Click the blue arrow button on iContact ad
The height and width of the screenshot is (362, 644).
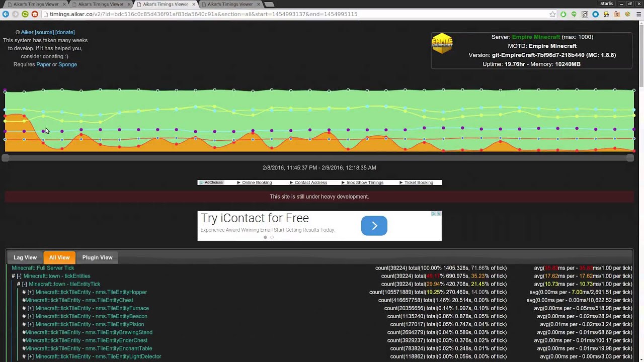(374, 226)
